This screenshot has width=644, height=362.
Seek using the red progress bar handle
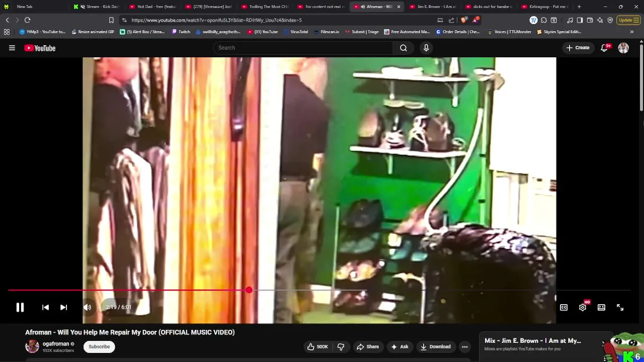click(249, 290)
